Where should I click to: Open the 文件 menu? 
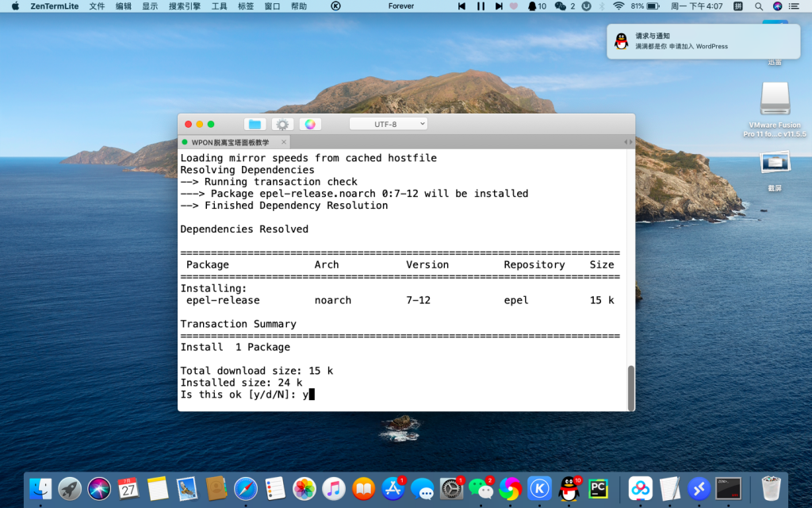tap(97, 6)
